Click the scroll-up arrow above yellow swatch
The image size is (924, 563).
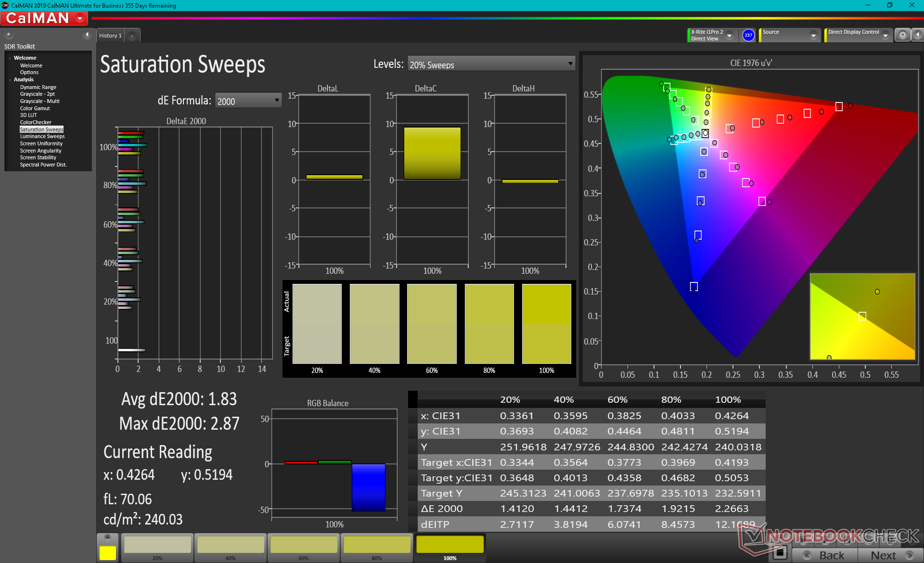pyautogui.click(x=107, y=537)
